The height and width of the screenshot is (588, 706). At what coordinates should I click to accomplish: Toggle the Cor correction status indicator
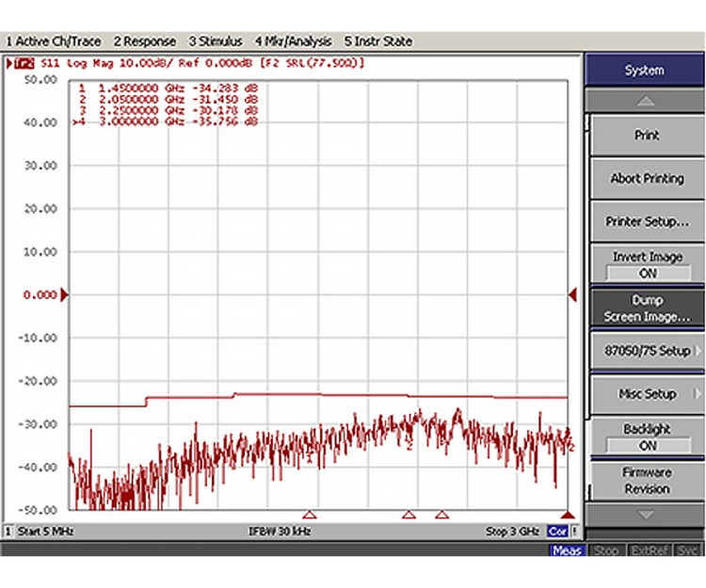pos(559,532)
